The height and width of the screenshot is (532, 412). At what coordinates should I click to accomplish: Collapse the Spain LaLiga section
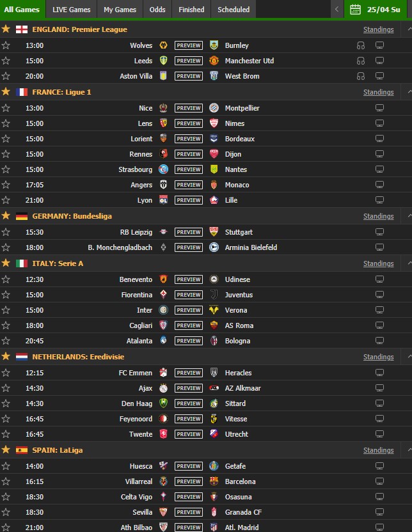coord(409,450)
